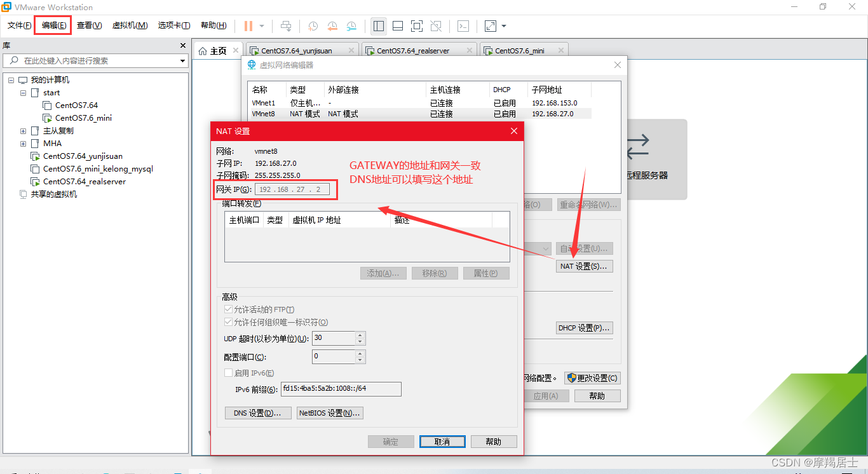Click 帮助 in the NAT settings dialog
Viewport: 868px width, 474px height.
tap(494, 442)
